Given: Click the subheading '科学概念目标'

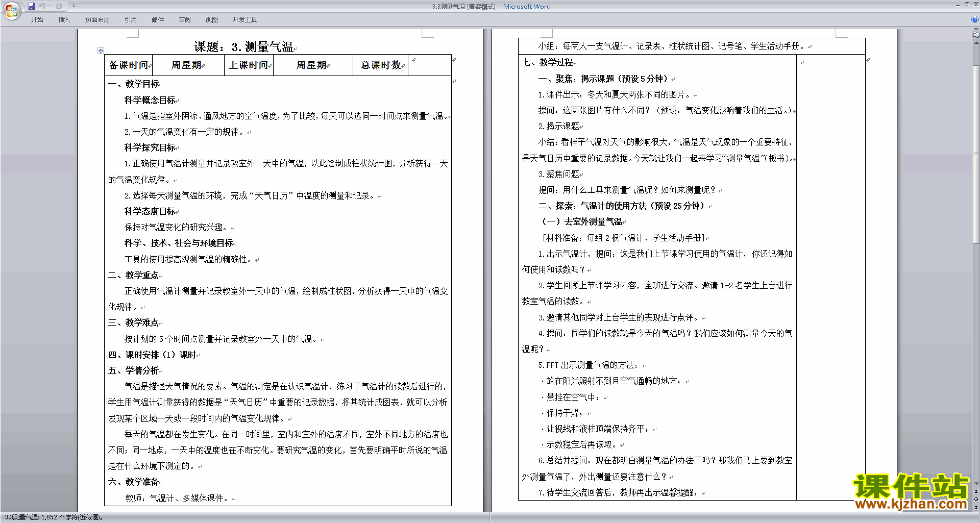Looking at the screenshot, I should [150, 100].
